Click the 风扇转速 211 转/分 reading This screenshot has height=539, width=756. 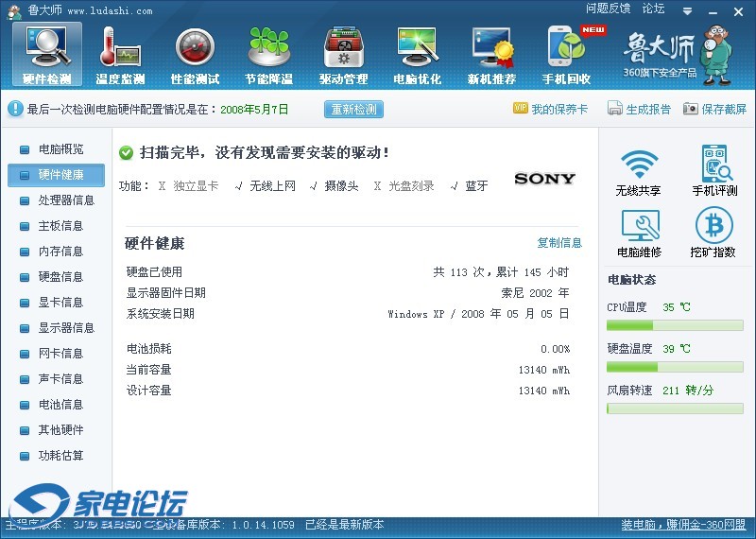coord(688,391)
